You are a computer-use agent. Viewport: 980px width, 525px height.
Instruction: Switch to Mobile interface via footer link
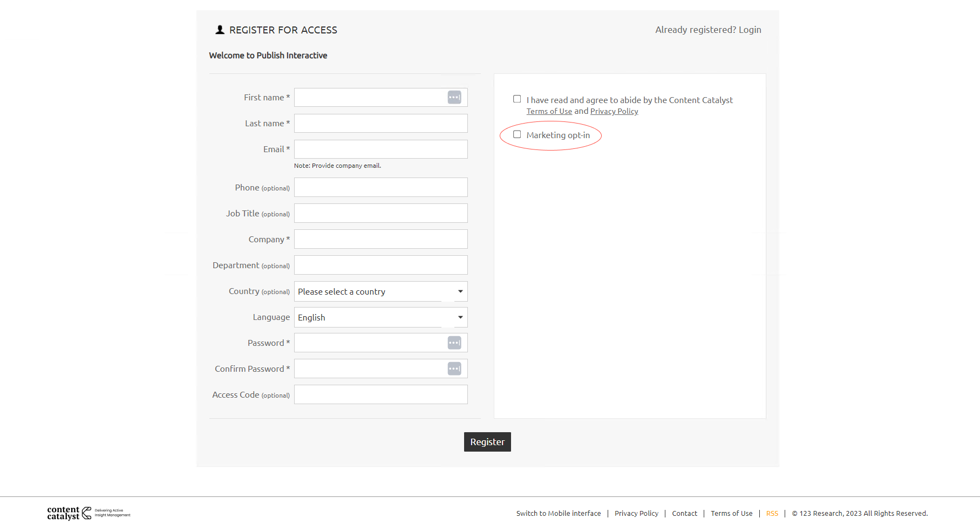click(x=558, y=513)
